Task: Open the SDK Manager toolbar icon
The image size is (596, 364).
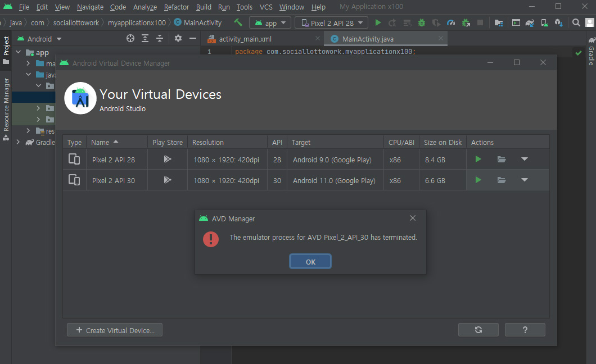Action: 558,23
